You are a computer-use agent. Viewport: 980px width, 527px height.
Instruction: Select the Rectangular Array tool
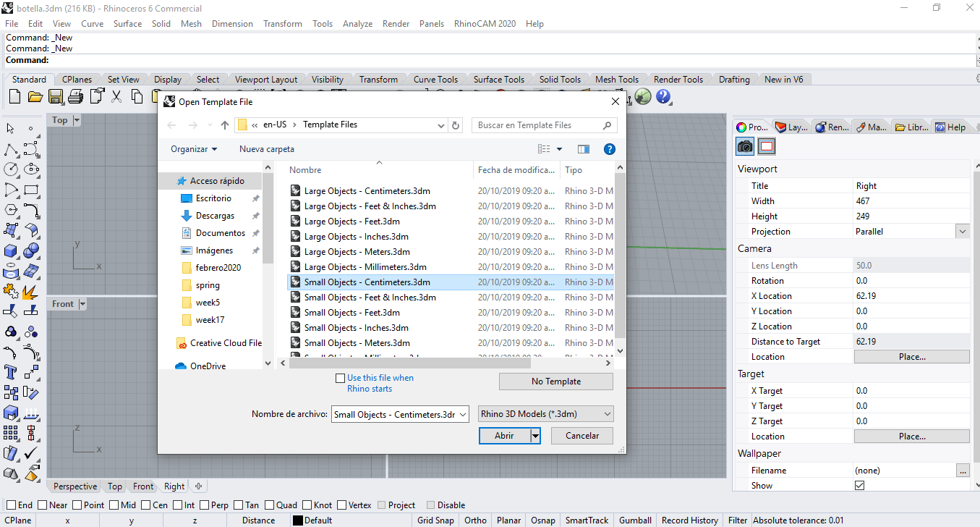11,433
